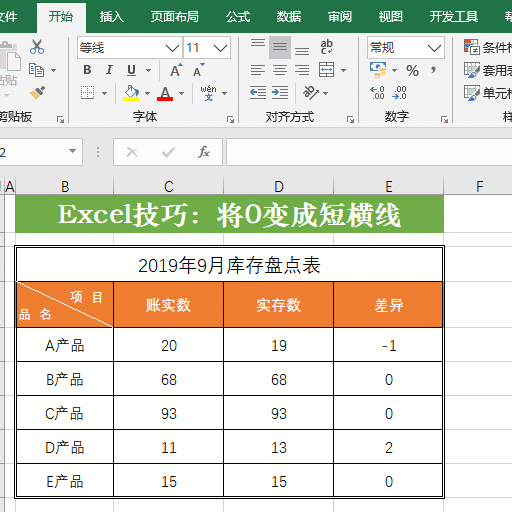Click the text orientation icon
Screen dimensions: 512x512
311,93
